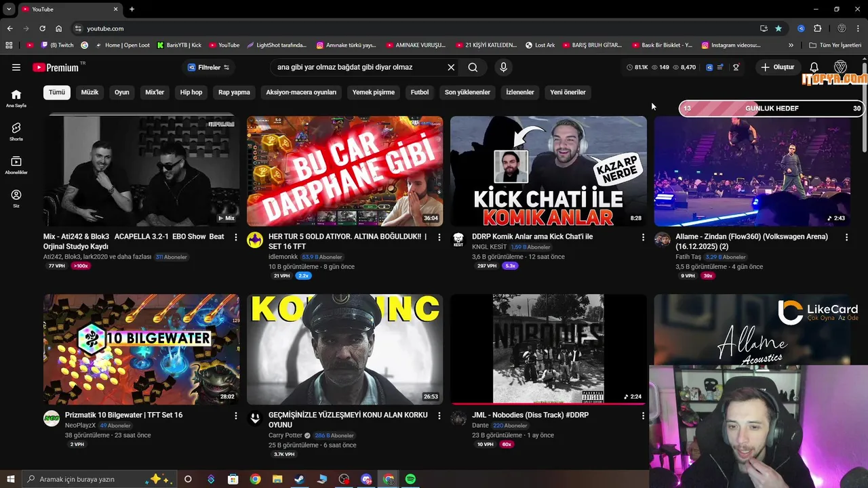Select the Futbol filter chip

[x=420, y=92]
